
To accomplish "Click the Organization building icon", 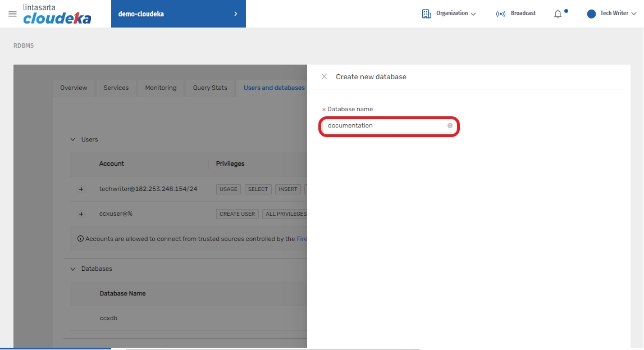I will pyautogui.click(x=426, y=14).
